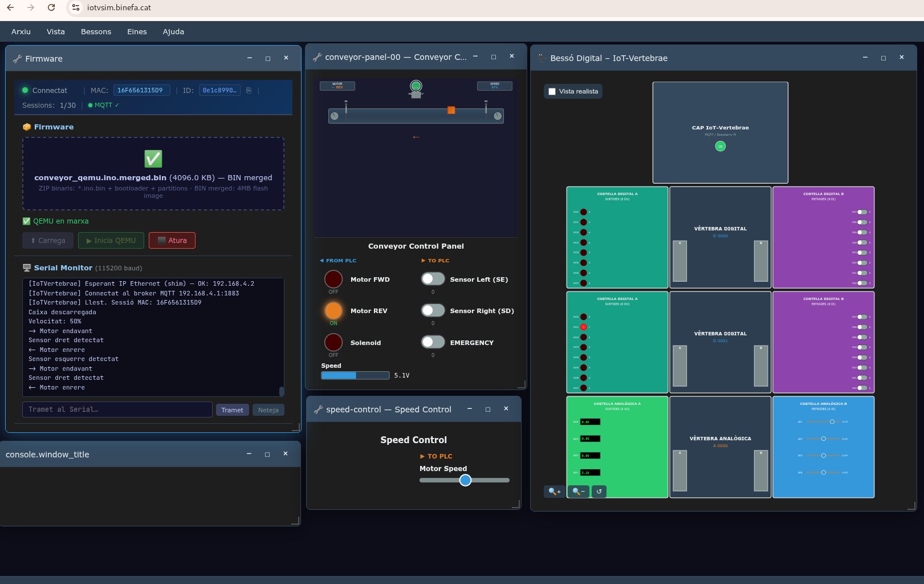Reload the page in the browser

(51, 7)
